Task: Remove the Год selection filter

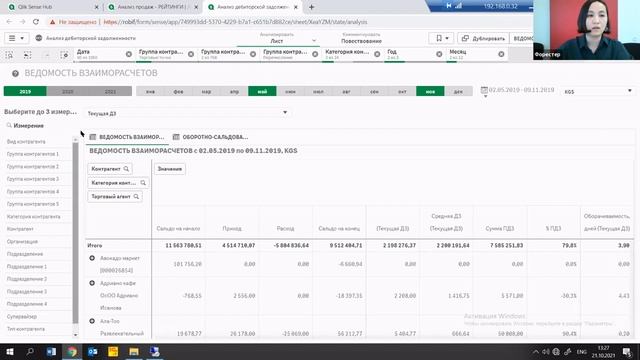Action: point(439,54)
